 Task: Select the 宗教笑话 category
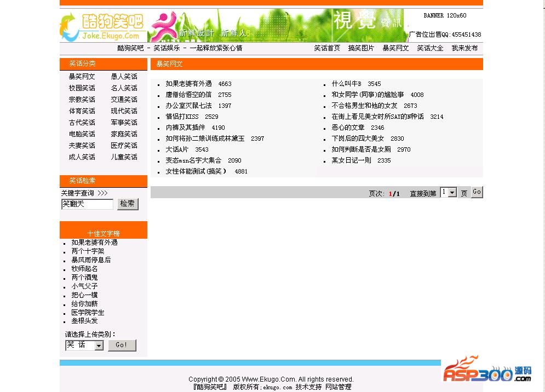82,100
